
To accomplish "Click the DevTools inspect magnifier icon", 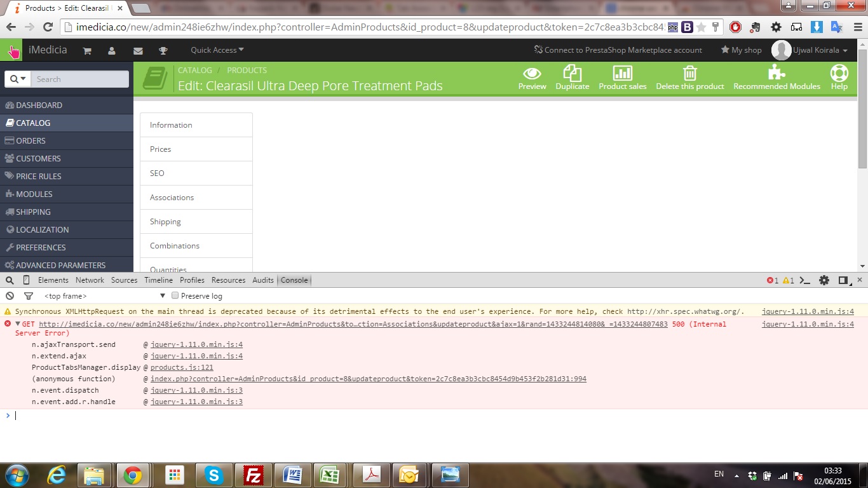I will (10, 280).
